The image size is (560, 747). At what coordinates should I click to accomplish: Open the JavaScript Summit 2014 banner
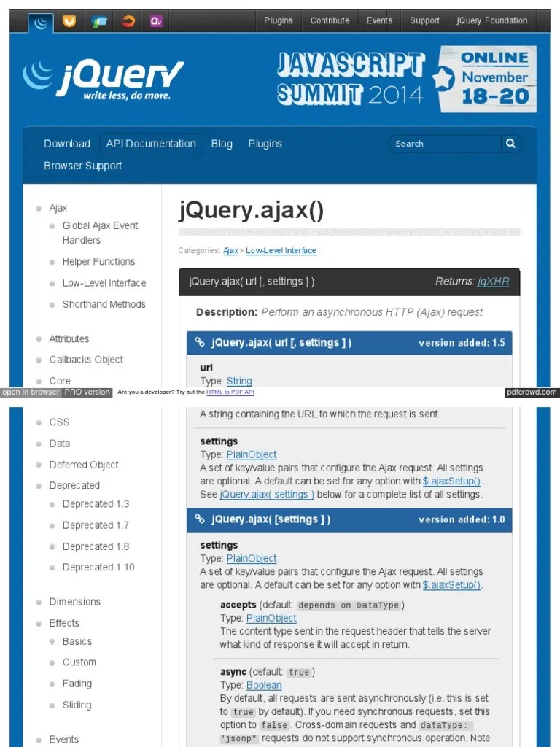(x=407, y=79)
